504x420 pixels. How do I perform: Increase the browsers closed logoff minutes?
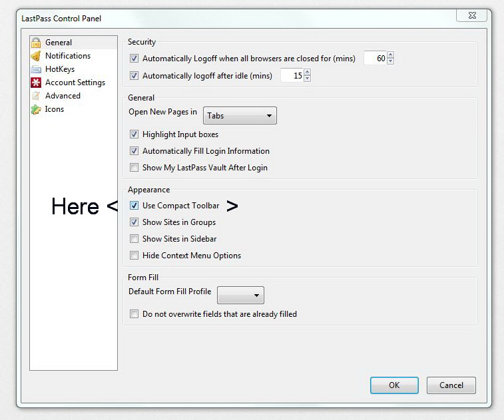(391, 55)
